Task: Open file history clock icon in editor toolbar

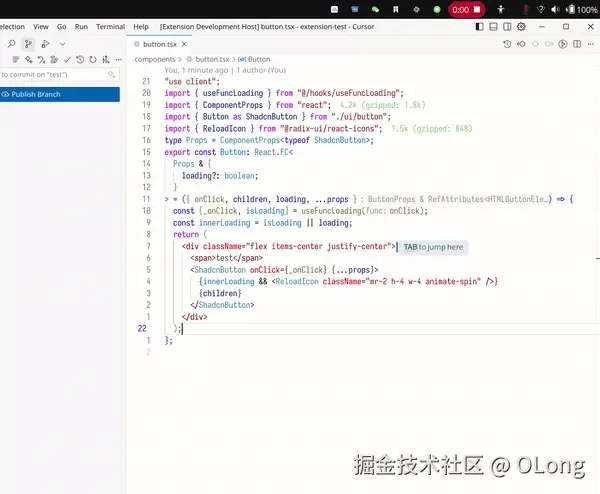Action: [x=507, y=44]
